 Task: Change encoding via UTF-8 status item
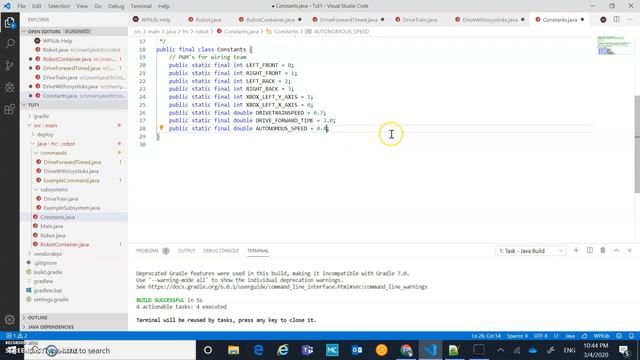pyautogui.click(x=540, y=336)
